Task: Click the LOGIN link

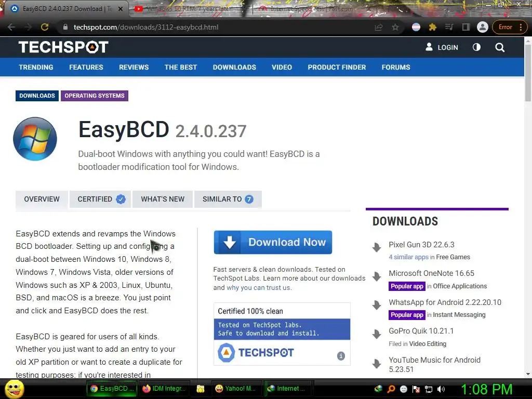Action: 442,47
